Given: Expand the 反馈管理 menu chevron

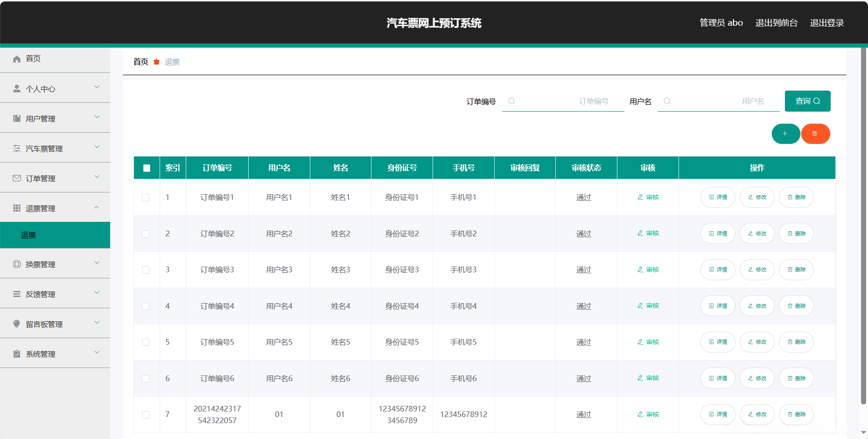Looking at the screenshot, I should pos(97,293).
